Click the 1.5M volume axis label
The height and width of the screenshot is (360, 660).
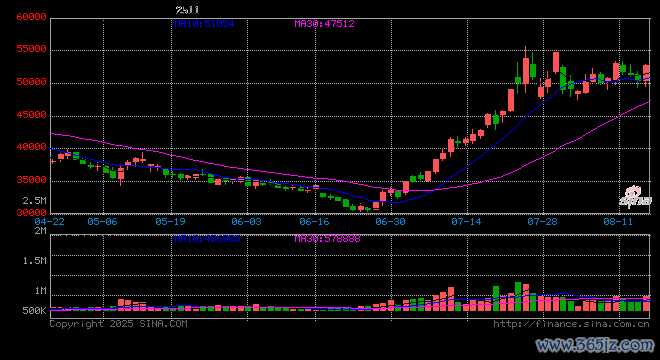(x=35, y=261)
